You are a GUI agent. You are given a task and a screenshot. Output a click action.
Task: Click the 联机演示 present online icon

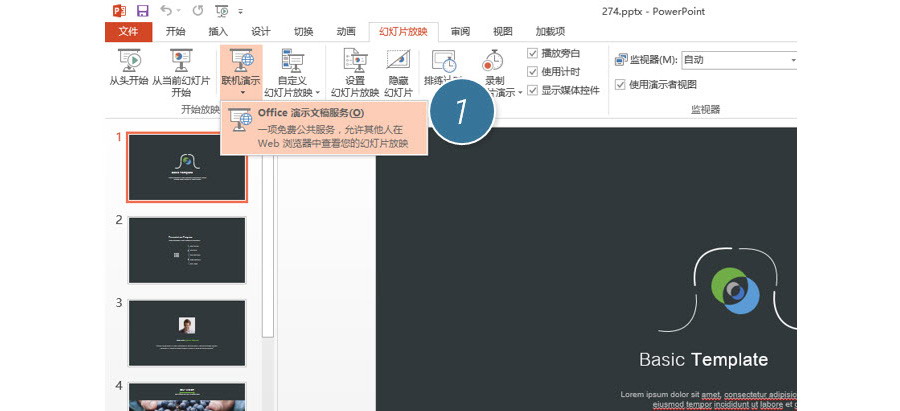241,60
